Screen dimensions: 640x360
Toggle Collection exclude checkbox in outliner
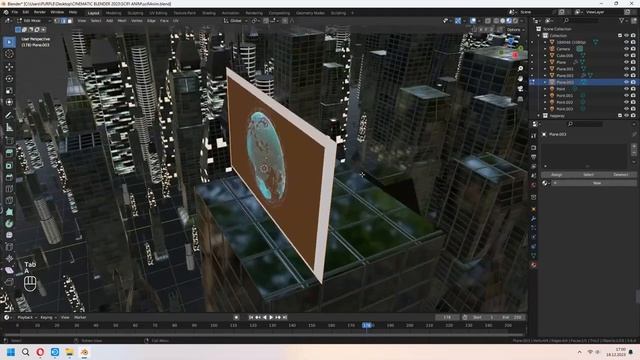tap(620, 36)
